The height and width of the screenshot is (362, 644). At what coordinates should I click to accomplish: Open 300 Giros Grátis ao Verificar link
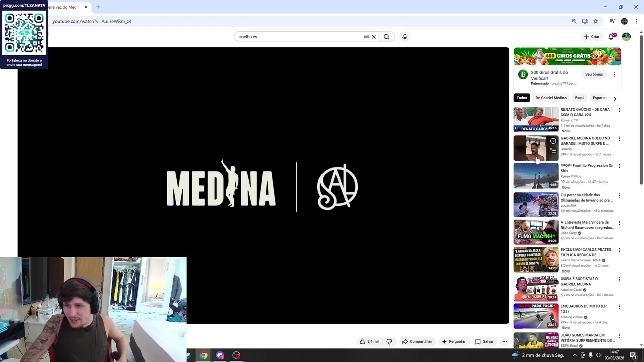coord(549,75)
